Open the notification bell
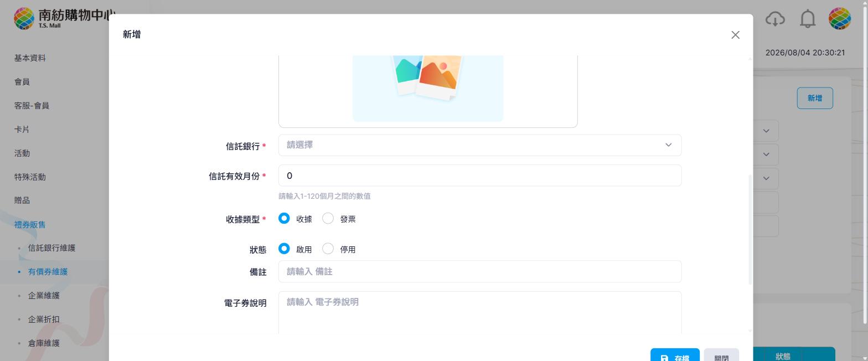Viewport: 868px width, 361px height. point(808,19)
